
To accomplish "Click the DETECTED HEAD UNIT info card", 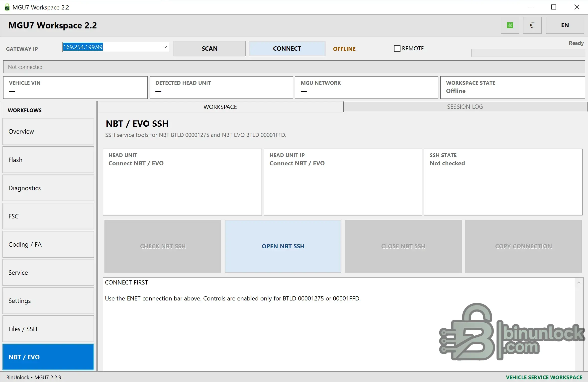I will 221,88.
